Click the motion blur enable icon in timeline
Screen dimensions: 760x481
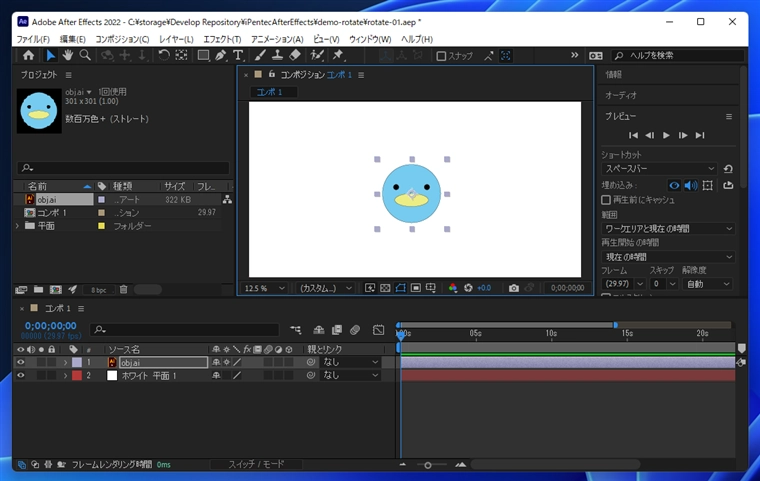tap(355, 330)
